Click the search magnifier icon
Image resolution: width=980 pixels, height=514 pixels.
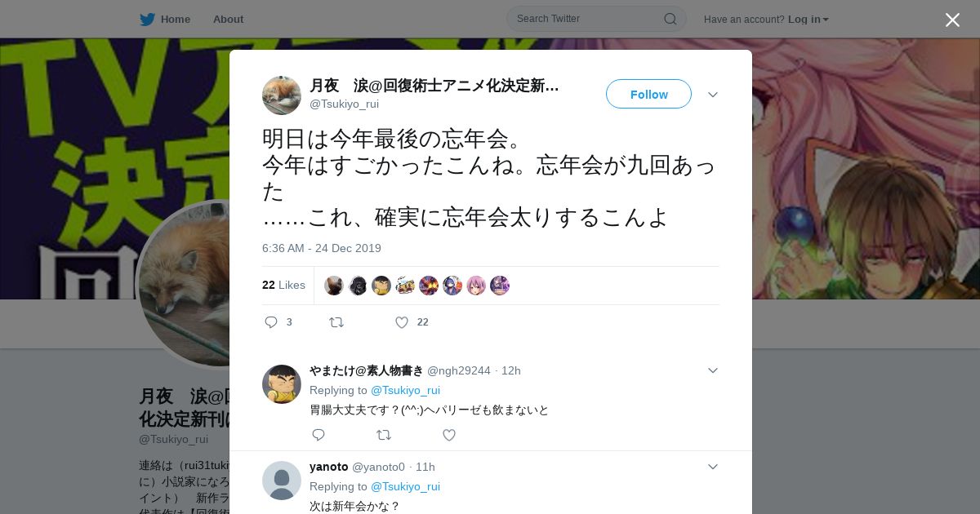[670, 19]
